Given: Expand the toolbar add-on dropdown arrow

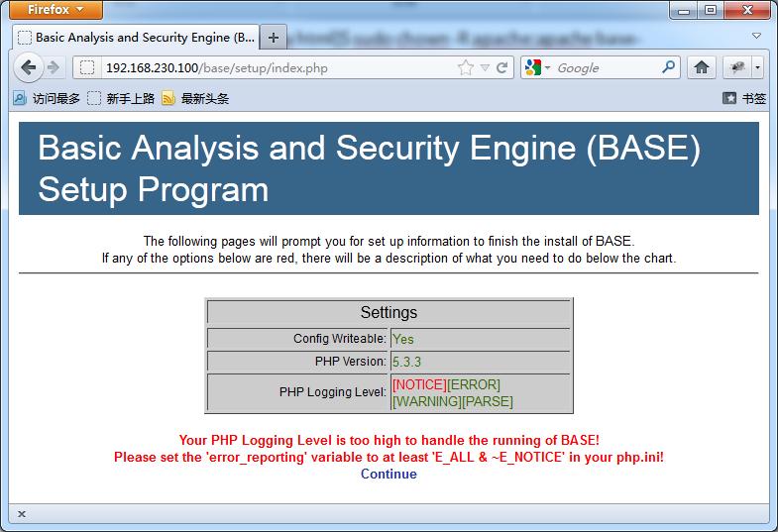Looking at the screenshot, I should pos(757,67).
